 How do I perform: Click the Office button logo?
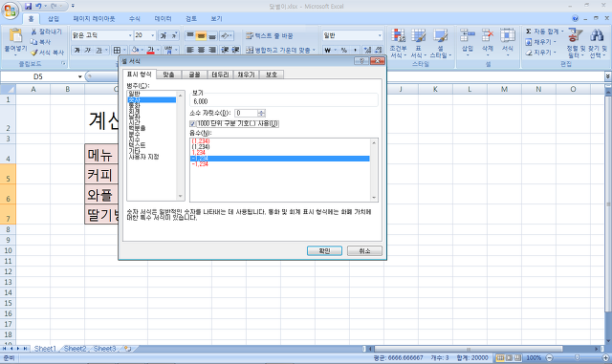coord(11,10)
